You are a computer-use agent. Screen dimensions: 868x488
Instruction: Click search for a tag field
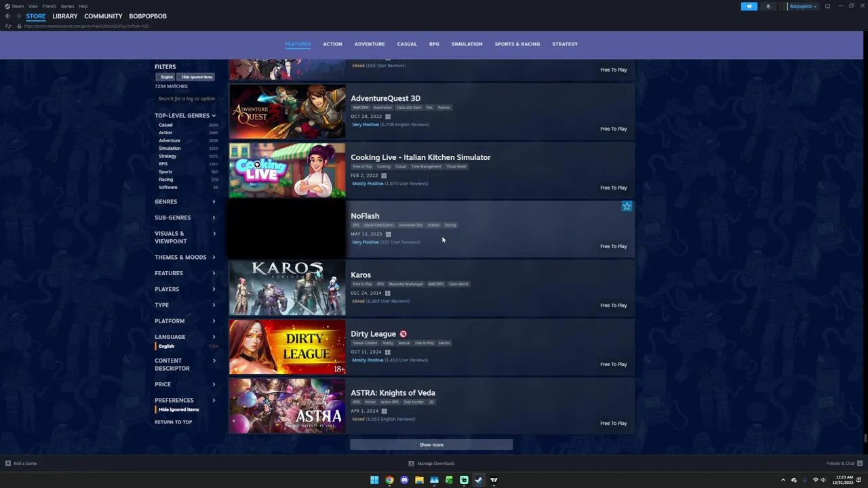click(x=186, y=99)
